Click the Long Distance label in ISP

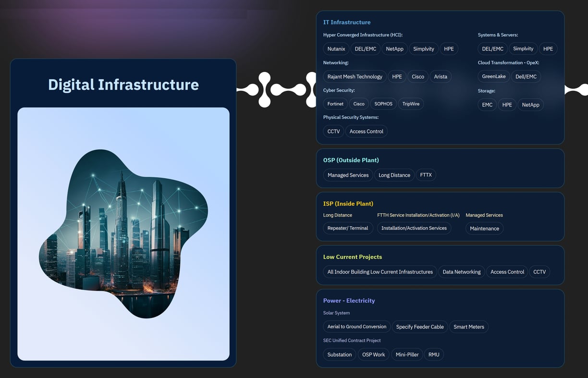338,215
